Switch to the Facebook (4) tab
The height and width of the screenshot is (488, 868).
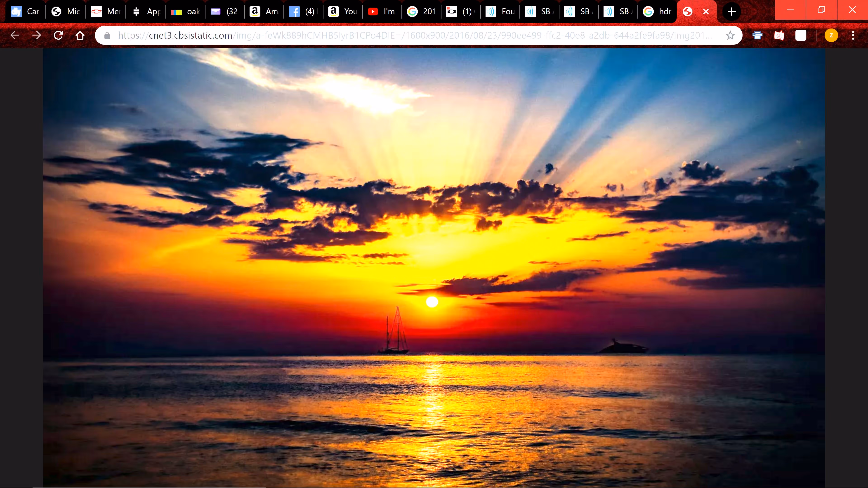tap(303, 12)
